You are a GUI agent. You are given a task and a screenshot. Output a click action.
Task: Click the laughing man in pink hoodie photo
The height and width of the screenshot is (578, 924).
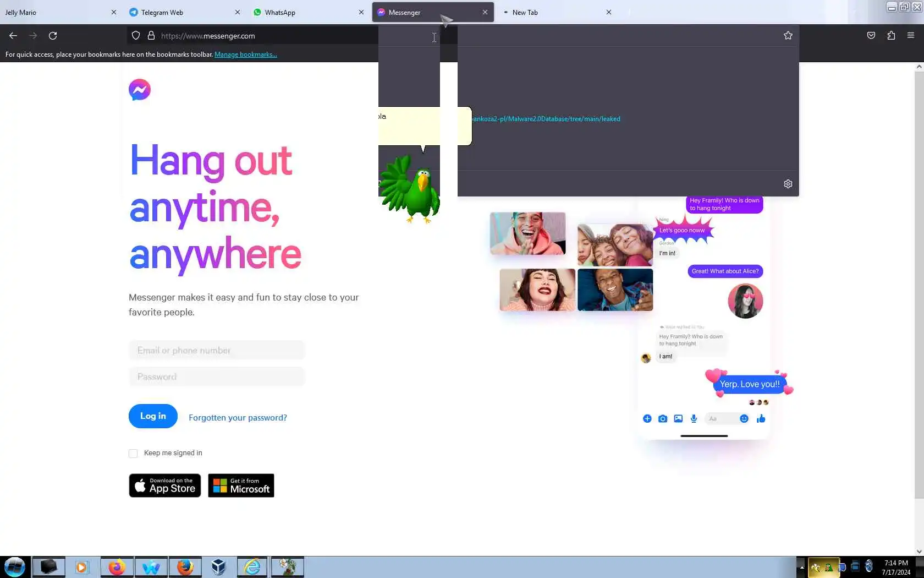click(x=528, y=233)
